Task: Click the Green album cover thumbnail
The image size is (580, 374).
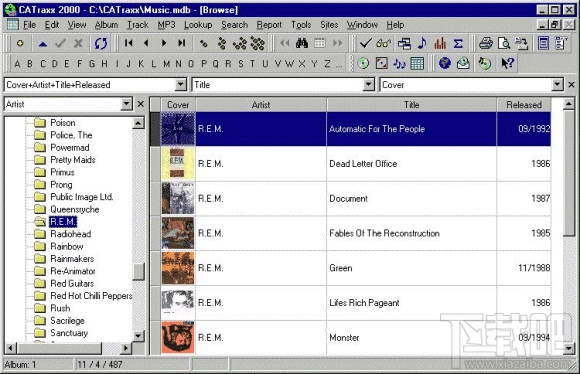Action: [178, 268]
